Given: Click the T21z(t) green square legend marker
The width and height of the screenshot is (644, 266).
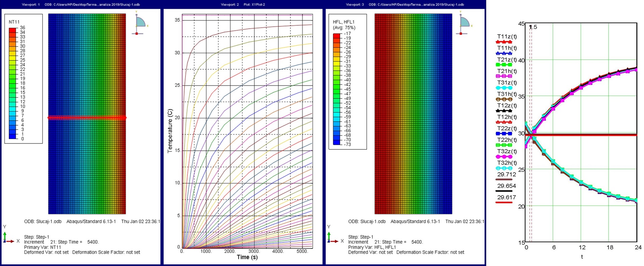Looking at the screenshot, I should pyautogui.click(x=504, y=65).
